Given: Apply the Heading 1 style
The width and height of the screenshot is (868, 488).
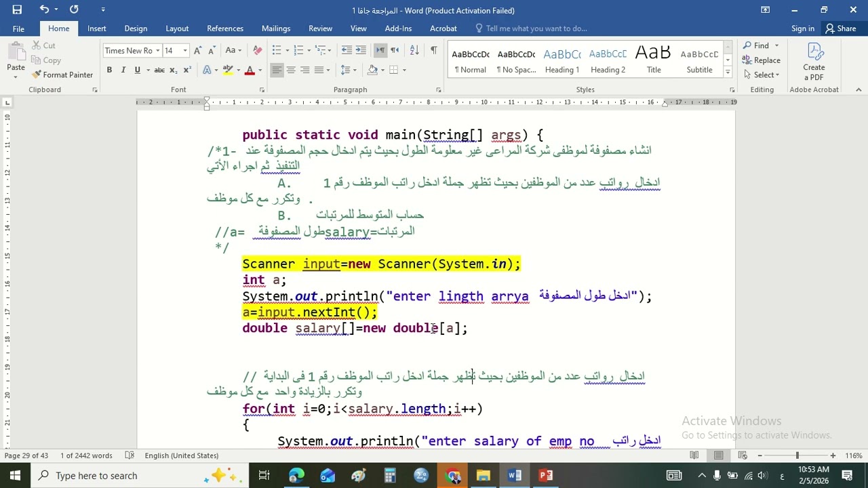Looking at the screenshot, I should [x=562, y=60].
